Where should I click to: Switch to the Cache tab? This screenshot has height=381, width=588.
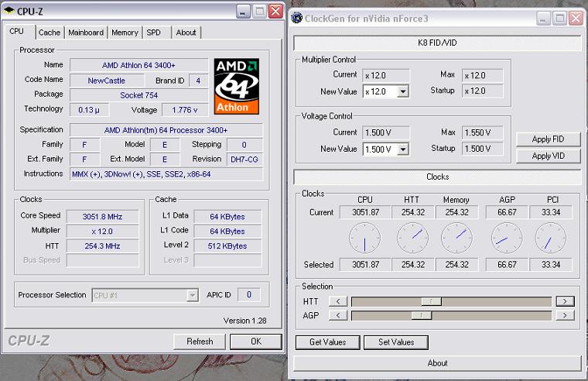coord(50,33)
